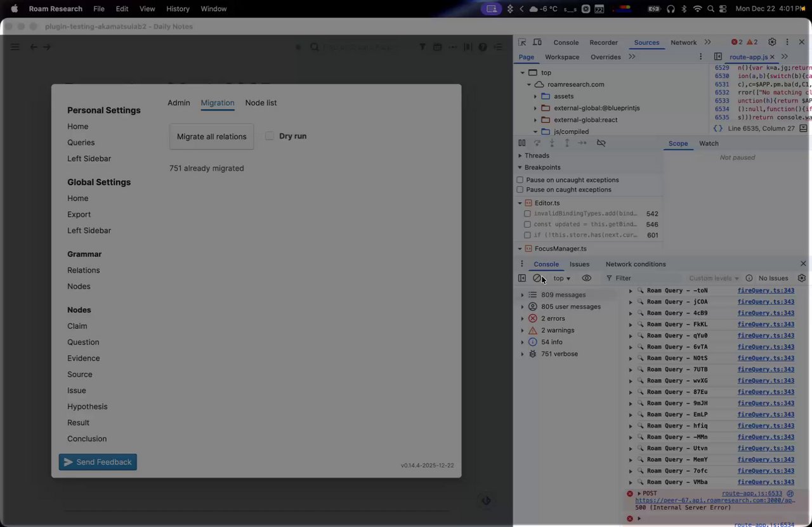Collapse the roamresearch.com tree node
Screen dimensions: 812x527
(x=529, y=84)
